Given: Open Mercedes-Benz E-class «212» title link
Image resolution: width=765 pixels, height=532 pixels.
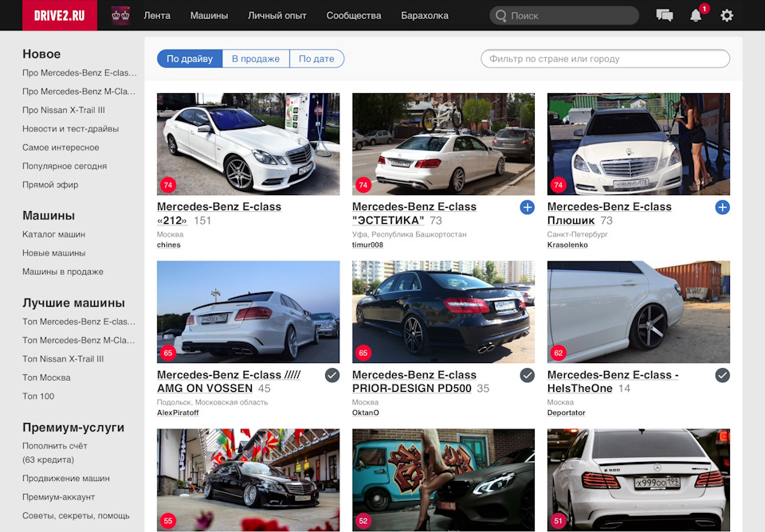Looking at the screenshot, I should click(x=219, y=213).
